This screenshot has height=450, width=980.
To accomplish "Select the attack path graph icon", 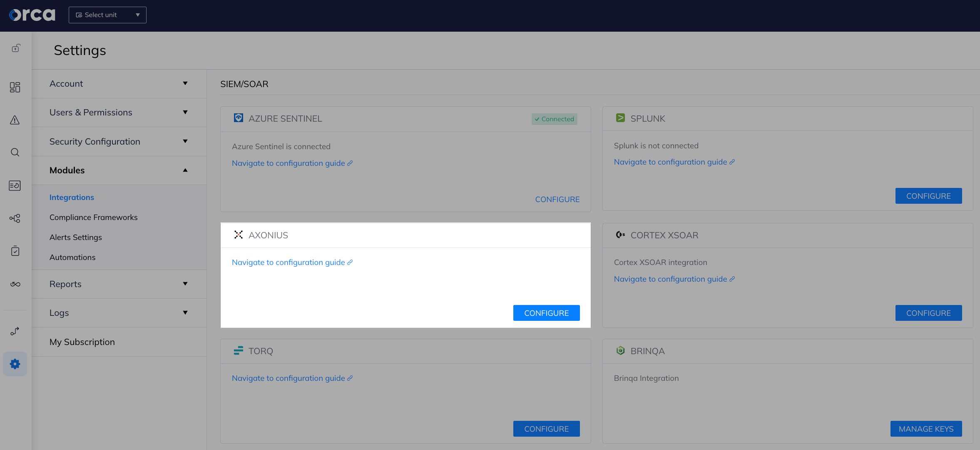I will (15, 218).
